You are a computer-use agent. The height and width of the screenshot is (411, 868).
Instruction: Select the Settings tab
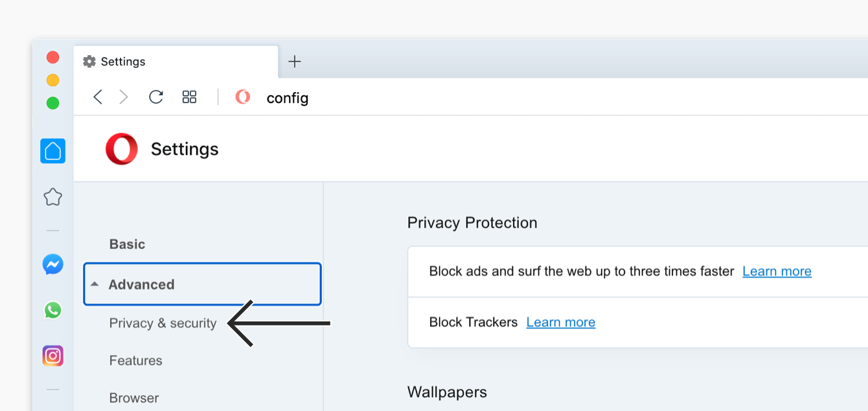click(x=176, y=62)
